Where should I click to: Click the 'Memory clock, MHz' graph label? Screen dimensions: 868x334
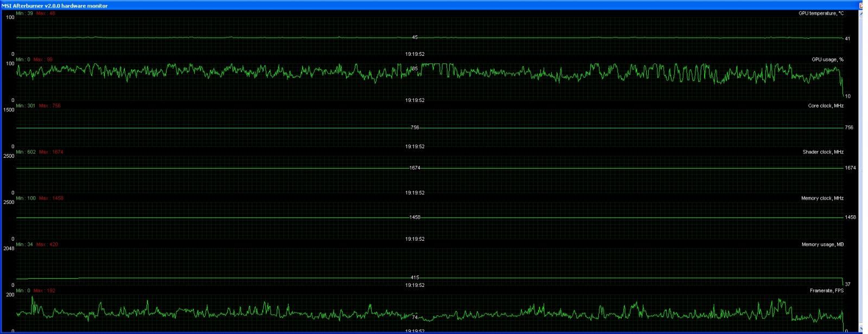(822, 198)
